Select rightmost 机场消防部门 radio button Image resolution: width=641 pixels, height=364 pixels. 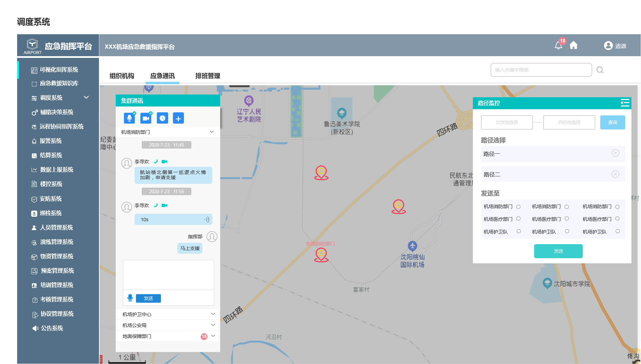coord(617,207)
